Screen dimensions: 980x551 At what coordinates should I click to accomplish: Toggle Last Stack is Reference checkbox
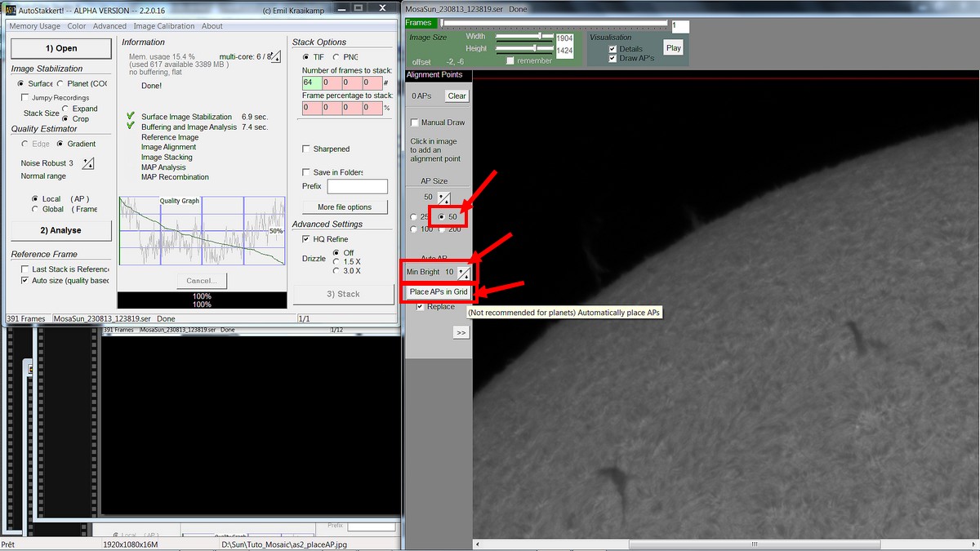click(65, 269)
